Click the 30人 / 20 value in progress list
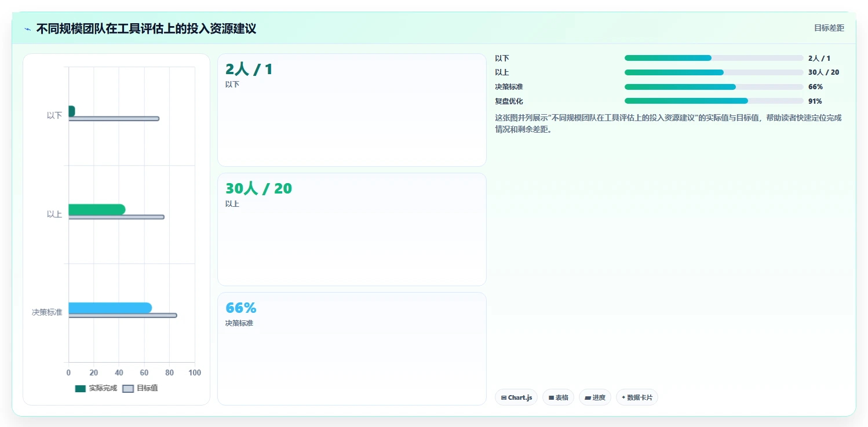This screenshot has width=868, height=427. point(823,72)
